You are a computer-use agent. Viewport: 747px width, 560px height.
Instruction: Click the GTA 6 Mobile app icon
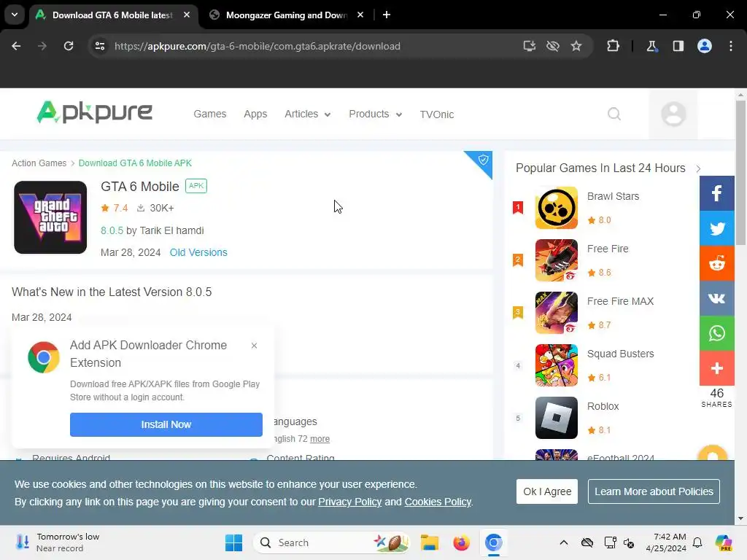(50, 217)
